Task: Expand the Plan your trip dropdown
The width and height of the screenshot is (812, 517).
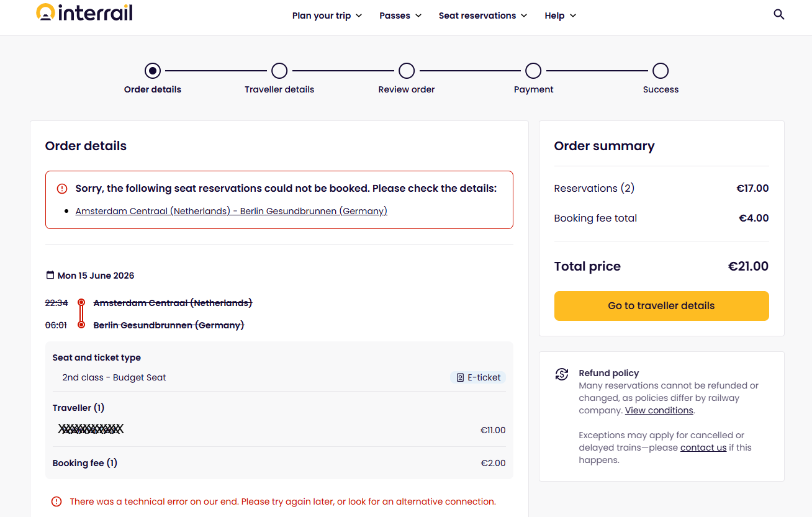Action: pos(327,16)
